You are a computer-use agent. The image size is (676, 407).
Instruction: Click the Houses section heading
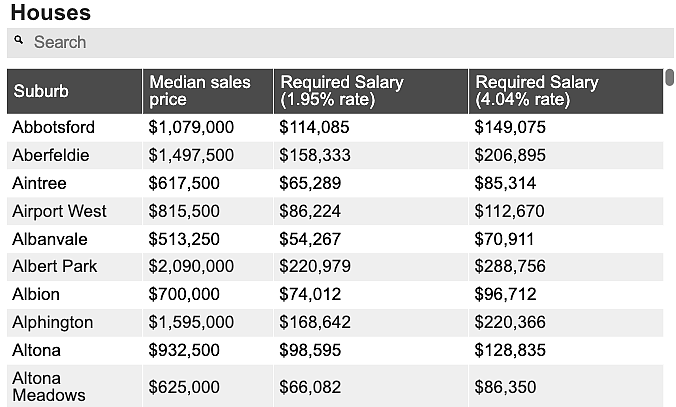[x=51, y=13]
